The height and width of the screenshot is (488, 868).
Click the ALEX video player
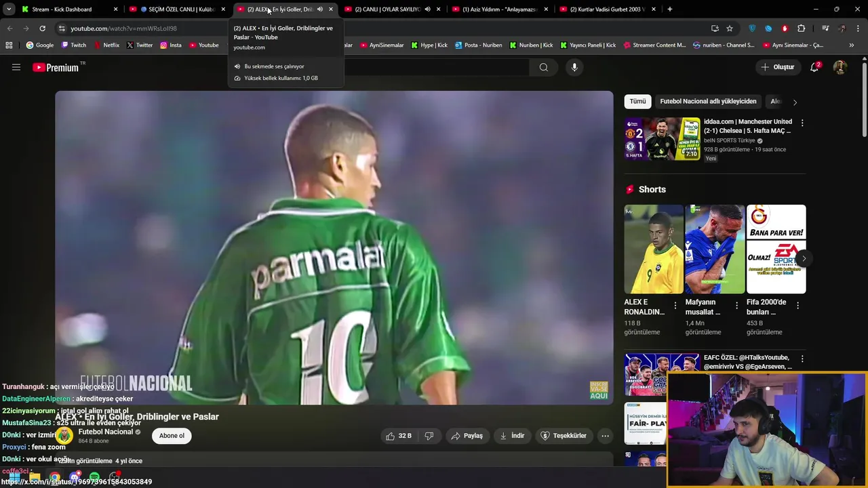(x=334, y=247)
